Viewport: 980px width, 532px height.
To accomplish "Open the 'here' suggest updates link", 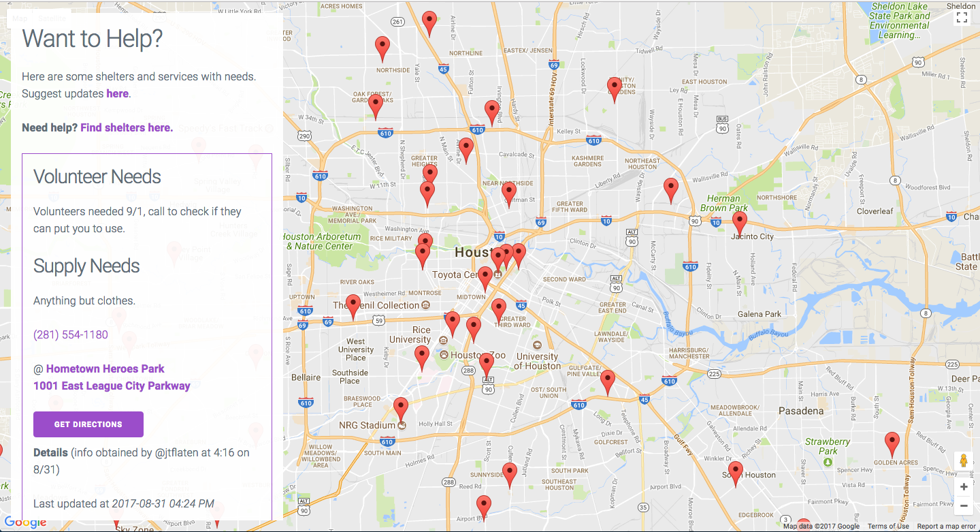I will pyautogui.click(x=117, y=93).
